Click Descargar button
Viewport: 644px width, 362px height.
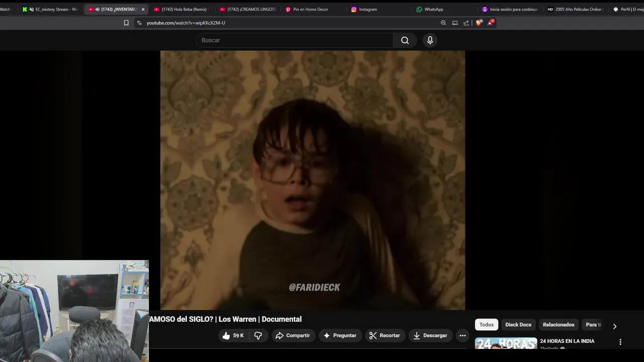(x=430, y=335)
